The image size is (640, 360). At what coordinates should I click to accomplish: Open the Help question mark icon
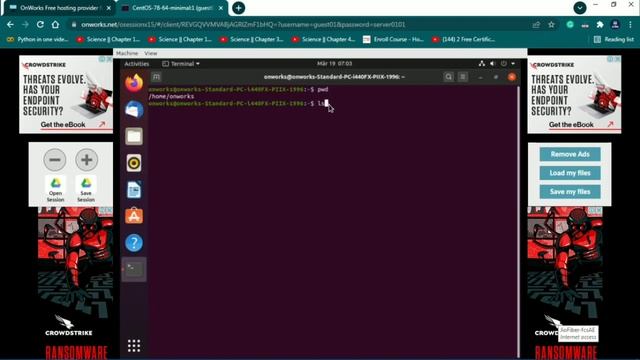(x=134, y=243)
